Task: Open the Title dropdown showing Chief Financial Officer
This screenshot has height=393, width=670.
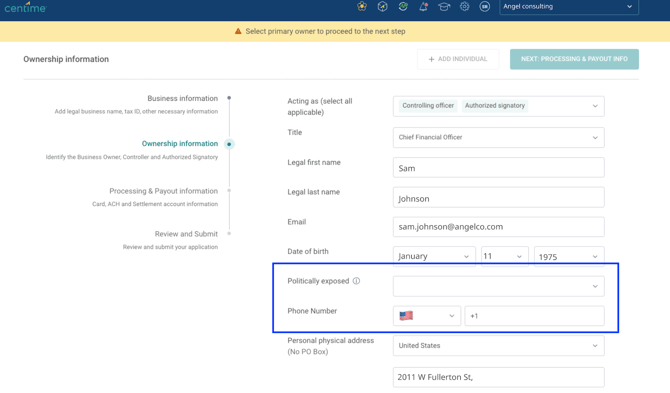Action: 498,138
